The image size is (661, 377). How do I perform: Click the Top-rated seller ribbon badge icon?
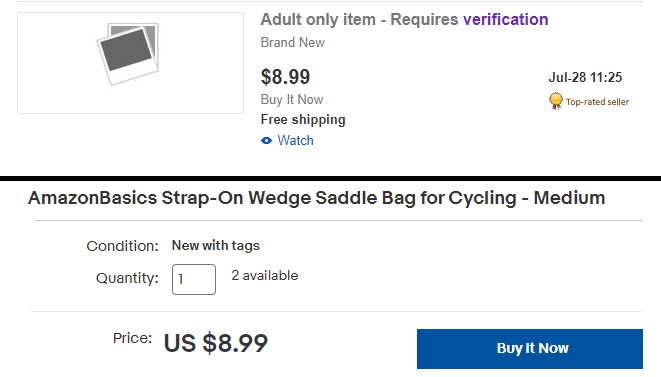point(556,101)
